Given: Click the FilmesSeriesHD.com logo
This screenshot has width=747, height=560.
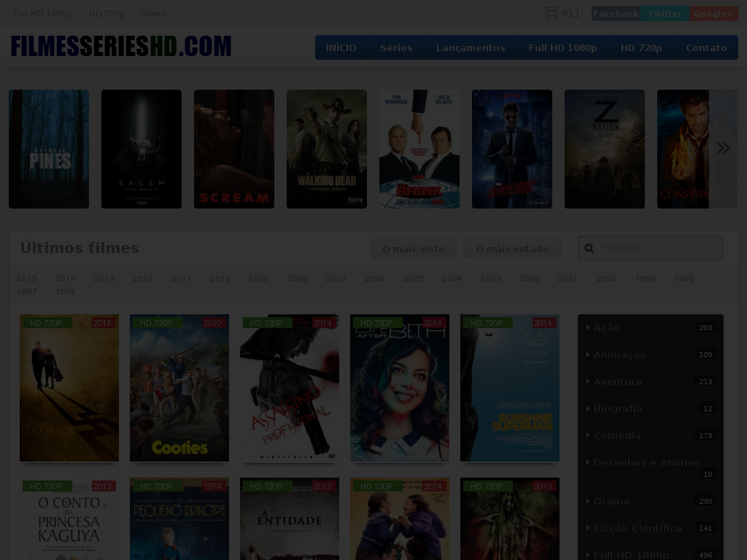Looking at the screenshot, I should [120, 45].
